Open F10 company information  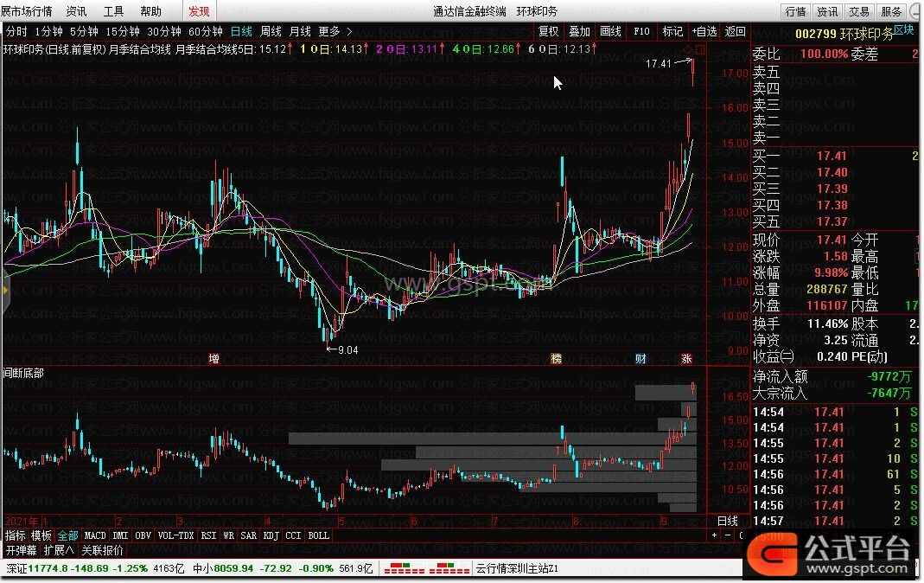641,31
